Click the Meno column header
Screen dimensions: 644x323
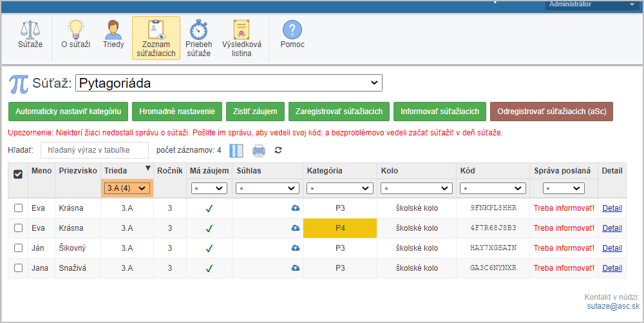pos(41,171)
